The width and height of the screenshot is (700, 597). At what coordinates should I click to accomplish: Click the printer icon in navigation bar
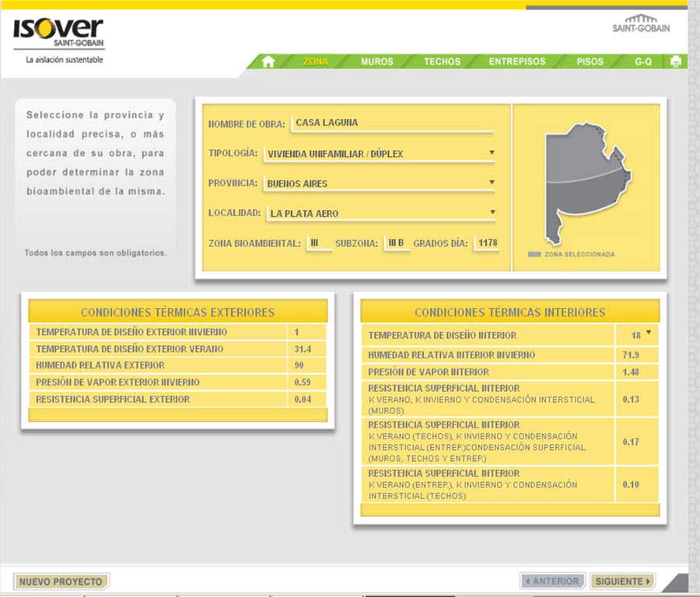click(x=676, y=61)
